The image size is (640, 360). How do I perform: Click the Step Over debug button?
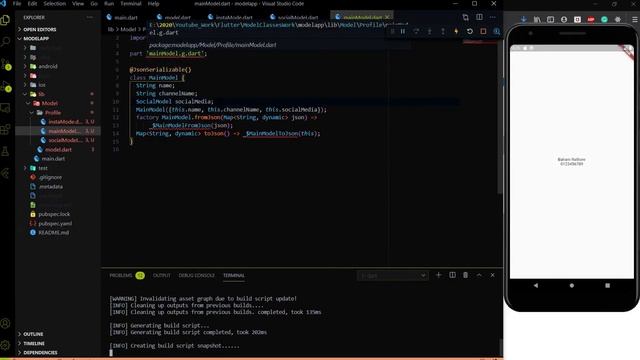click(x=416, y=31)
